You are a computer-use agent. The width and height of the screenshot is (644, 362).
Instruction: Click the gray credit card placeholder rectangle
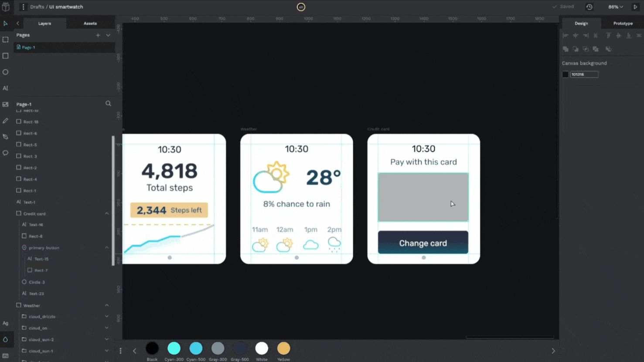[423, 197]
